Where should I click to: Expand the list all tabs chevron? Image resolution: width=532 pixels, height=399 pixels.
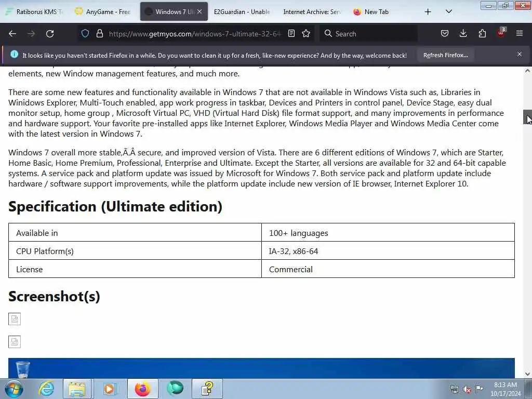coord(448,11)
